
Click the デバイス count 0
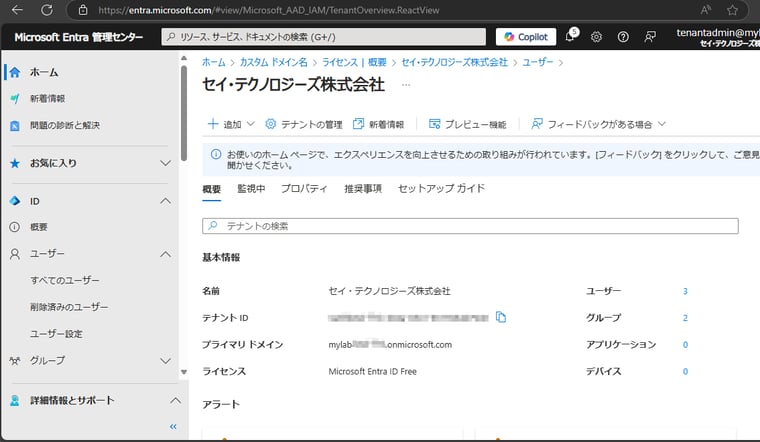click(x=685, y=371)
